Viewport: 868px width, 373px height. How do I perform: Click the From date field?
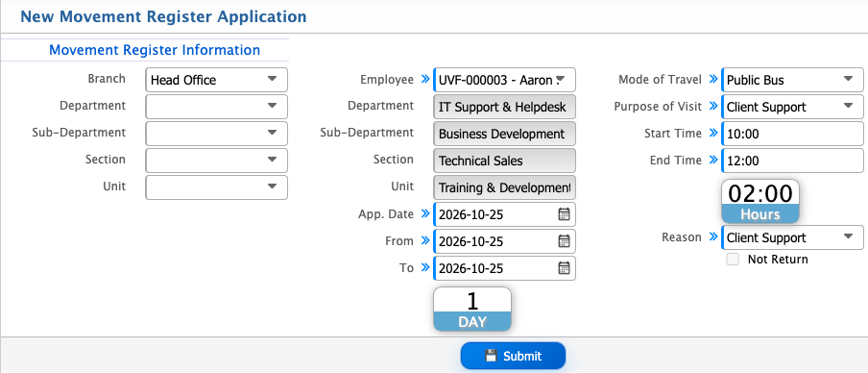[504, 241]
